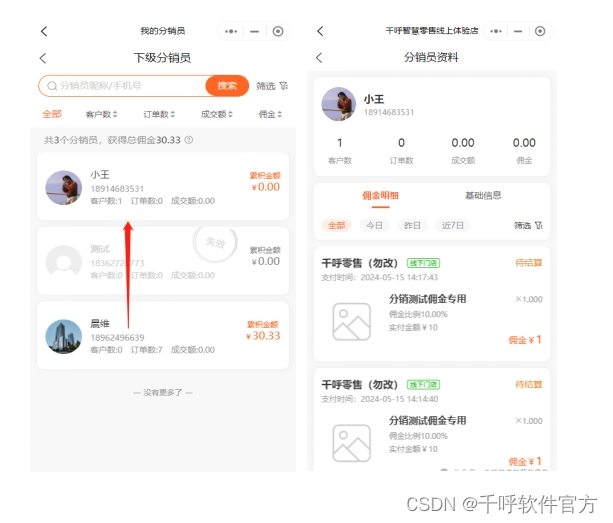Click the 成交额 stat showing 0.00

tap(463, 150)
